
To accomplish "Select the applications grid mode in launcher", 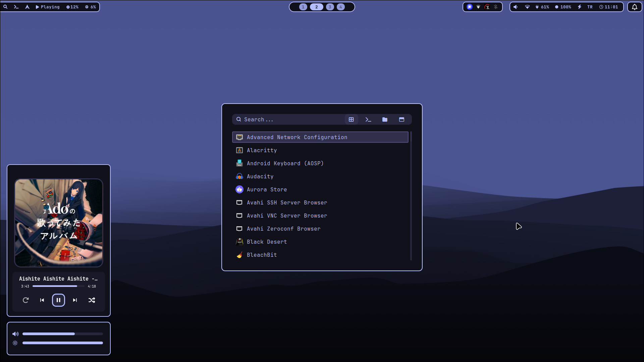I will tap(351, 119).
